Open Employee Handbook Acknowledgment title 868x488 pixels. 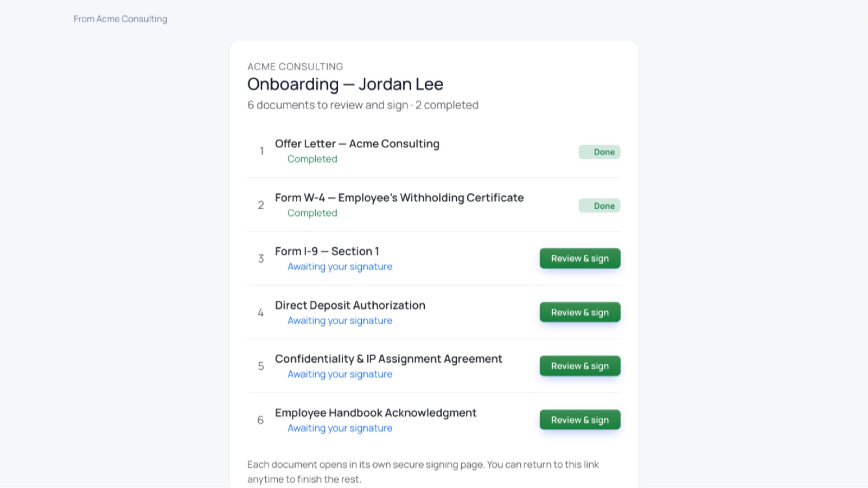tap(375, 413)
